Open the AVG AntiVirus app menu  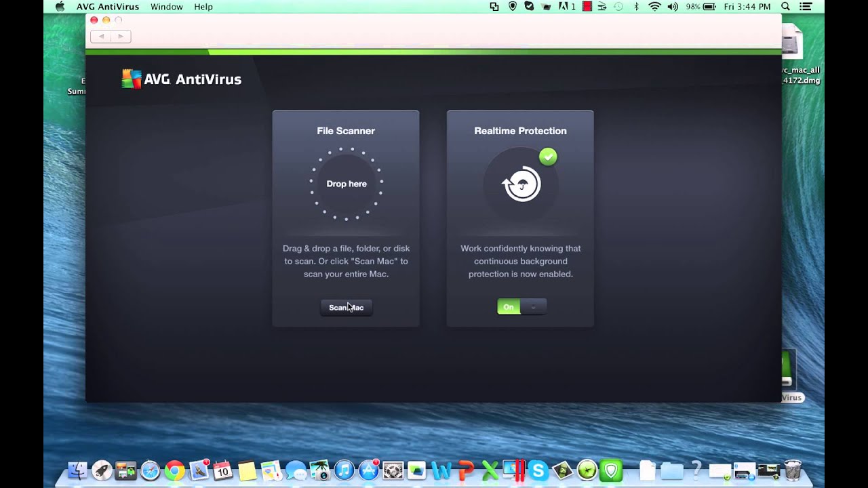click(x=108, y=7)
